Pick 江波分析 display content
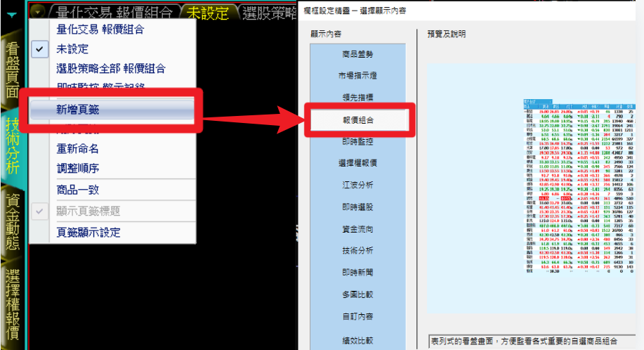 click(x=357, y=185)
